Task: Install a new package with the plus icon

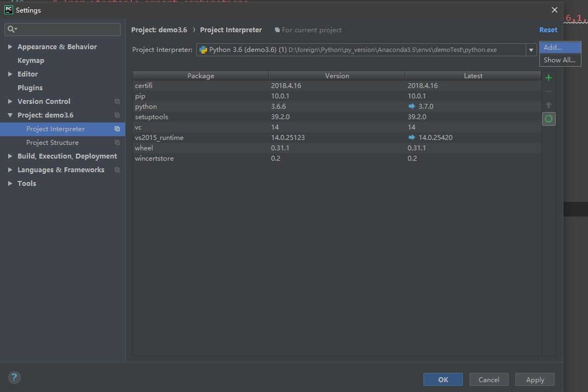Action: tap(549, 78)
